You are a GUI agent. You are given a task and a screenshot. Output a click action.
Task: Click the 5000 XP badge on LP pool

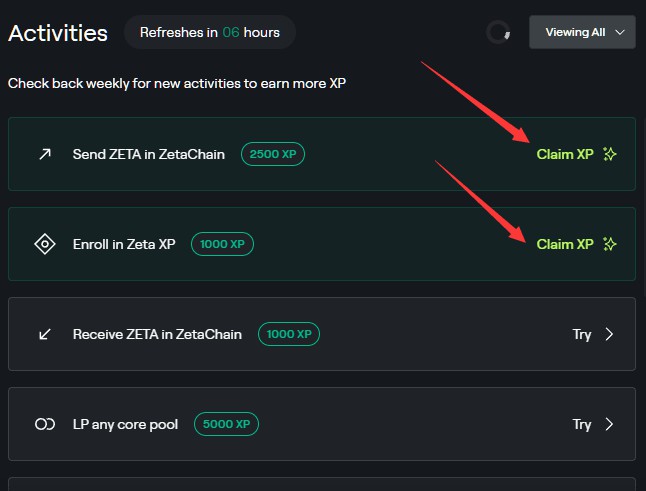[226, 424]
